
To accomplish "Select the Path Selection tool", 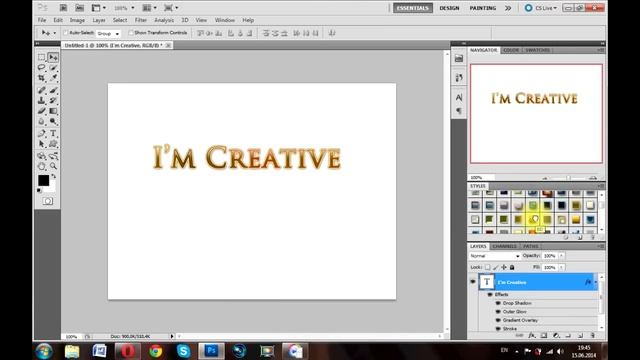I will 42,144.
